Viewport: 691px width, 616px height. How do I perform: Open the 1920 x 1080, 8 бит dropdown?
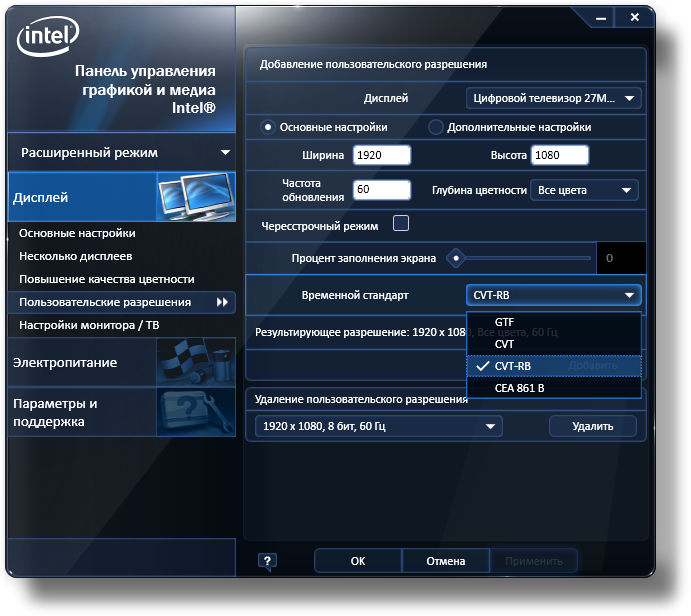379,427
